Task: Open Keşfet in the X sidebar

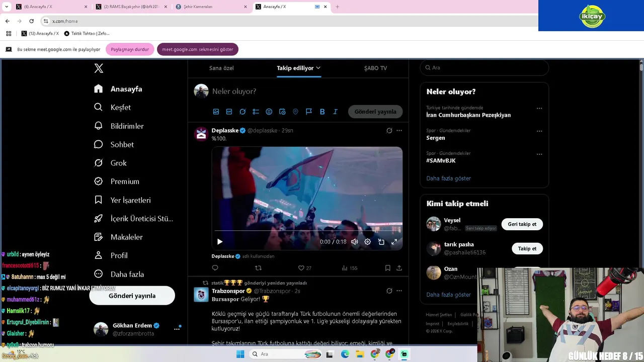Action: click(113, 107)
